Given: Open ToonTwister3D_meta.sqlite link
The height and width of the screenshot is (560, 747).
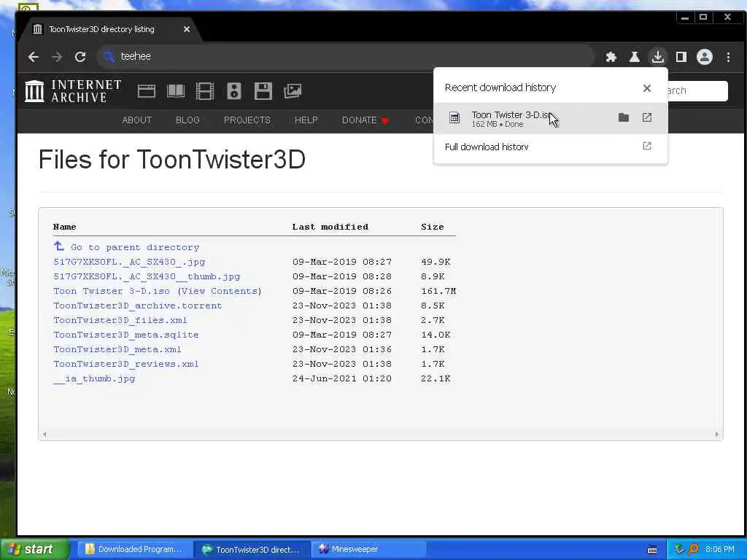Looking at the screenshot, I should point(125,335).
